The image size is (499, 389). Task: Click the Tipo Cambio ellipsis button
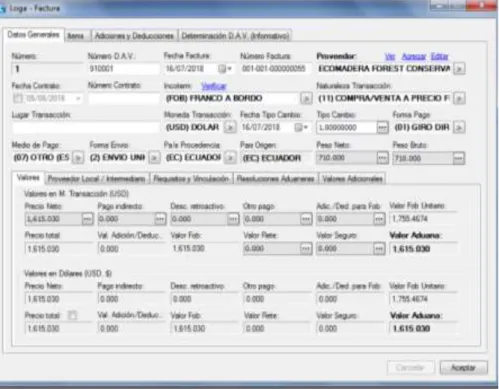click(x=382, y=127)
